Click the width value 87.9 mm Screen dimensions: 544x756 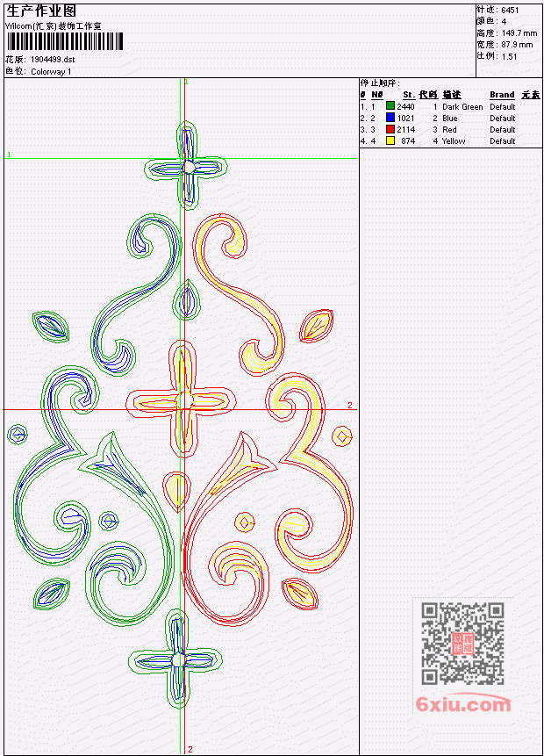click(517, 45)
